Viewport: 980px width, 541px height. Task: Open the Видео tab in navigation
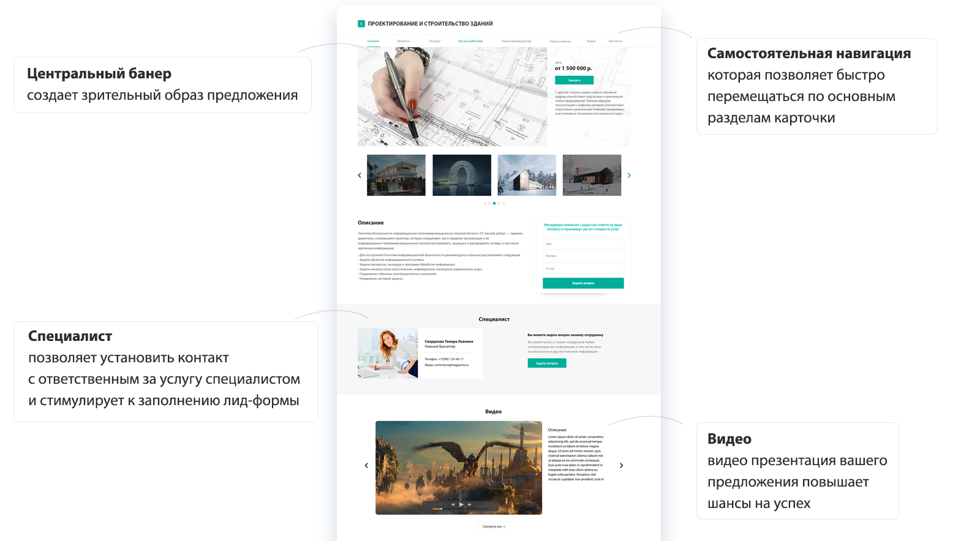coord(591,41)
